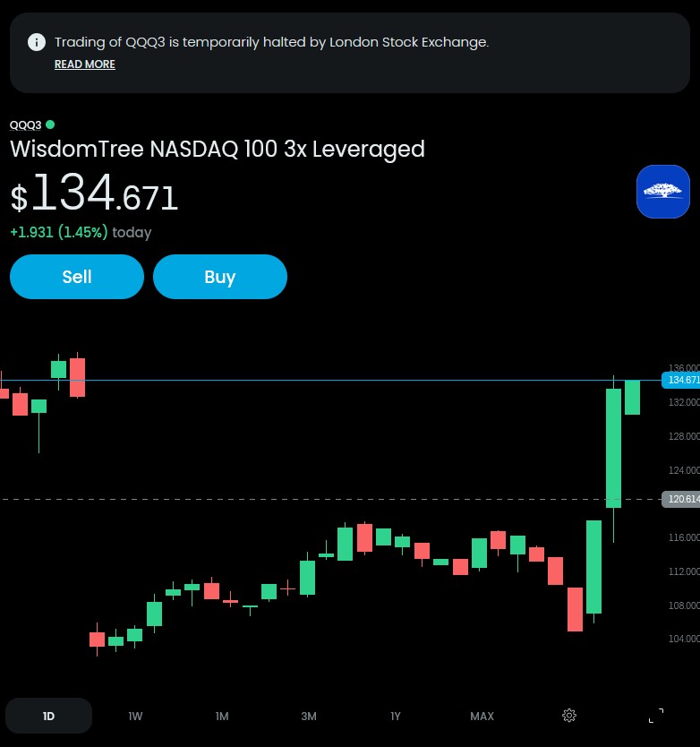Switch to the 3M chart range
700x747 pixels.
[309, 716]
